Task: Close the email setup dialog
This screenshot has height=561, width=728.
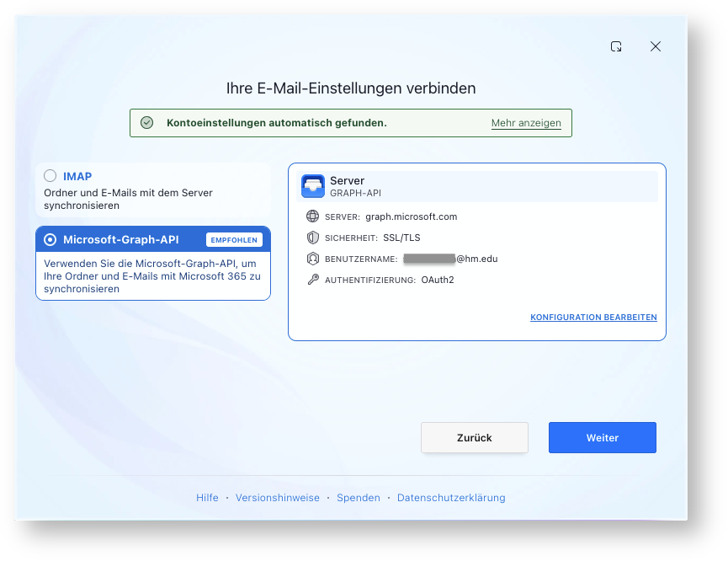Action: point(656,46)
